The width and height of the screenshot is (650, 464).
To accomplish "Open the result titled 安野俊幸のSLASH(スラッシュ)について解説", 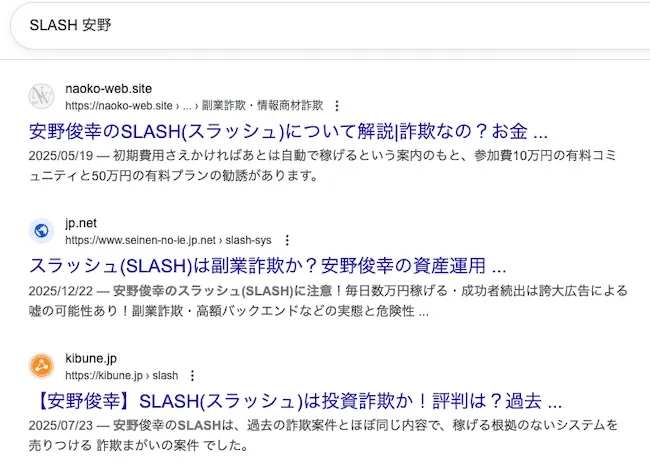I will (x=288, y=132).
